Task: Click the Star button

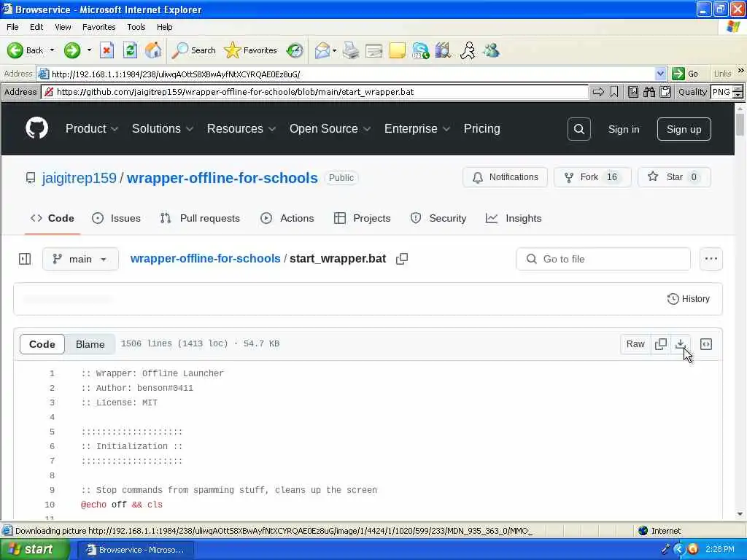Action: click(x=674, y=177)
